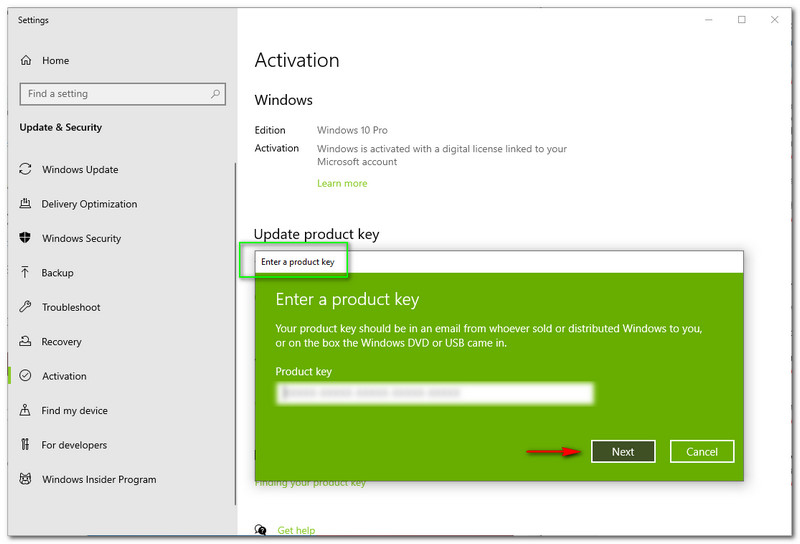Click the Windows Update sync icon
The image size is (800, 544).
(26, 170)
